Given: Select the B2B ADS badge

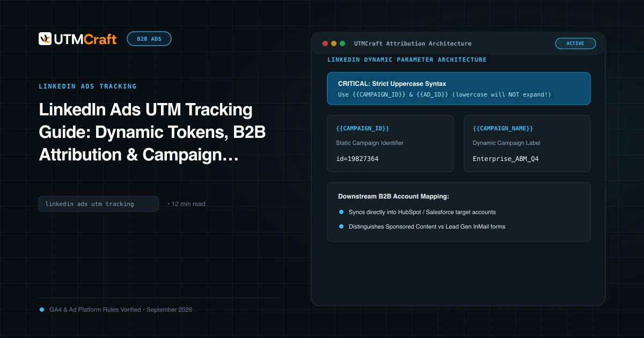Looking at the screenshot, I should click(x=149, y=39).
